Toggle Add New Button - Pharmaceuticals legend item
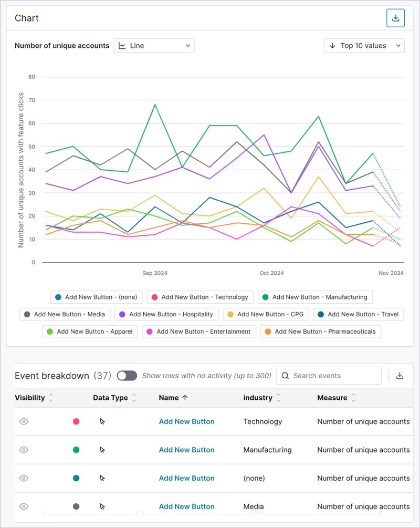The height and width of the screenshot is (528, 420). click(320, 332)
